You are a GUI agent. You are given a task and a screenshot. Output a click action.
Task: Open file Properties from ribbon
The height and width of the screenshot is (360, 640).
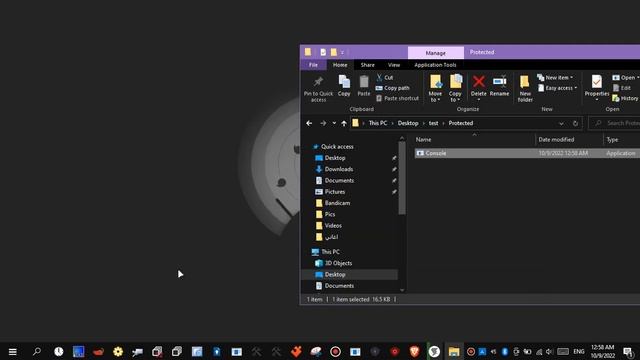pyautogui.click(x=597, y=88)
